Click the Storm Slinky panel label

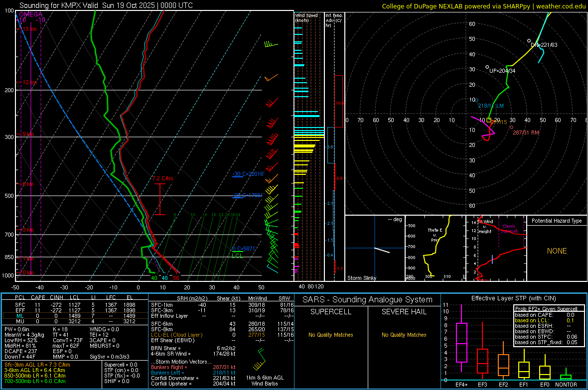(361, 278)
